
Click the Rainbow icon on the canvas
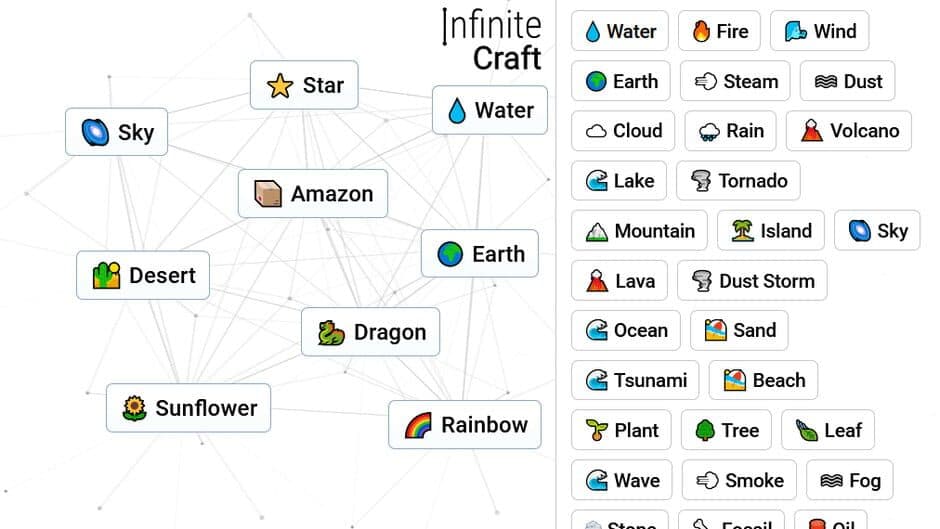418,426
